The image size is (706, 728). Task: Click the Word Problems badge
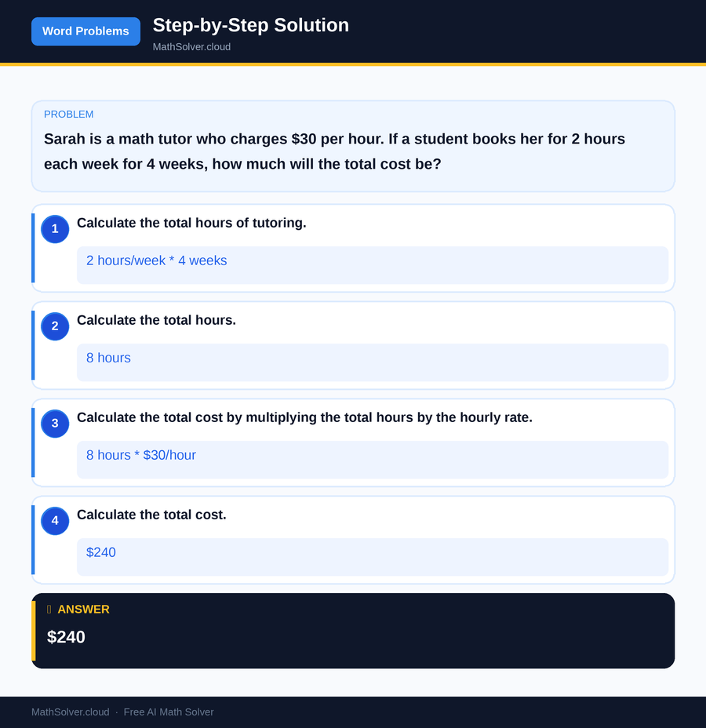(x=86, y=31)
